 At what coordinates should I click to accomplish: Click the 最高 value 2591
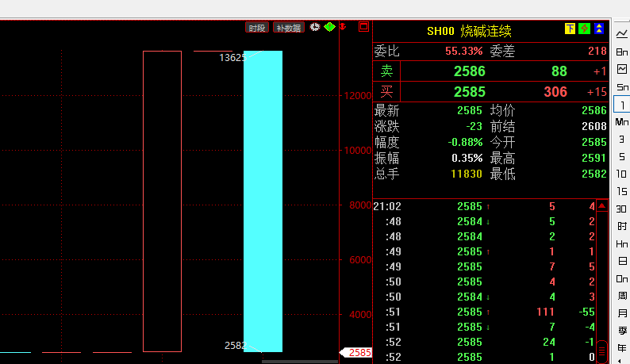594,159
